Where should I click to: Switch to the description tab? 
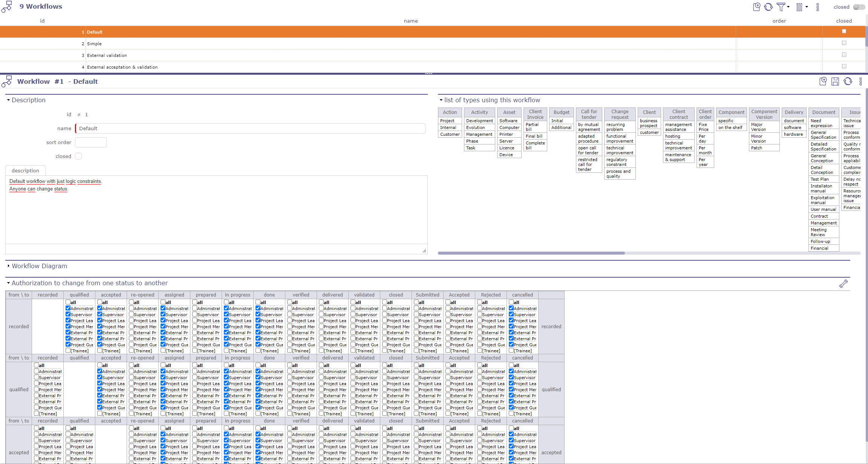(x=25, y=171)
